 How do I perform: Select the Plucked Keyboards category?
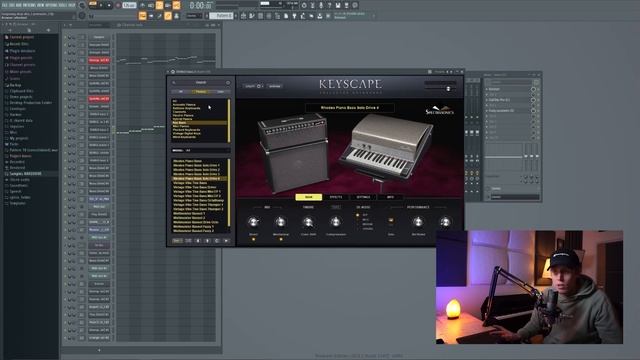[187, 130]
